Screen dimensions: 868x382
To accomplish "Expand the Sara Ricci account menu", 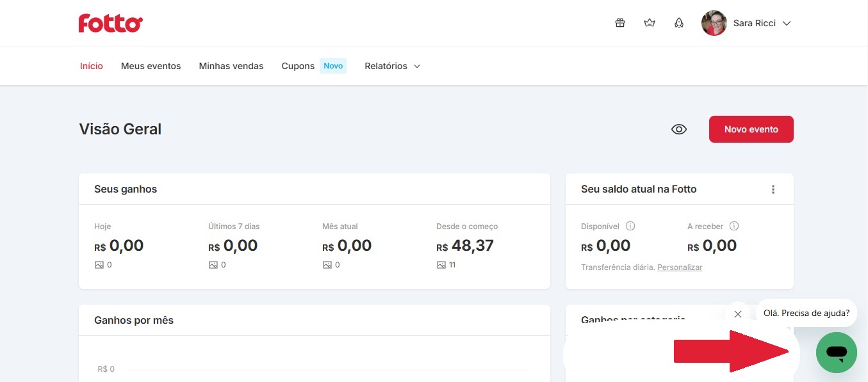I will [x=787, y=24].
